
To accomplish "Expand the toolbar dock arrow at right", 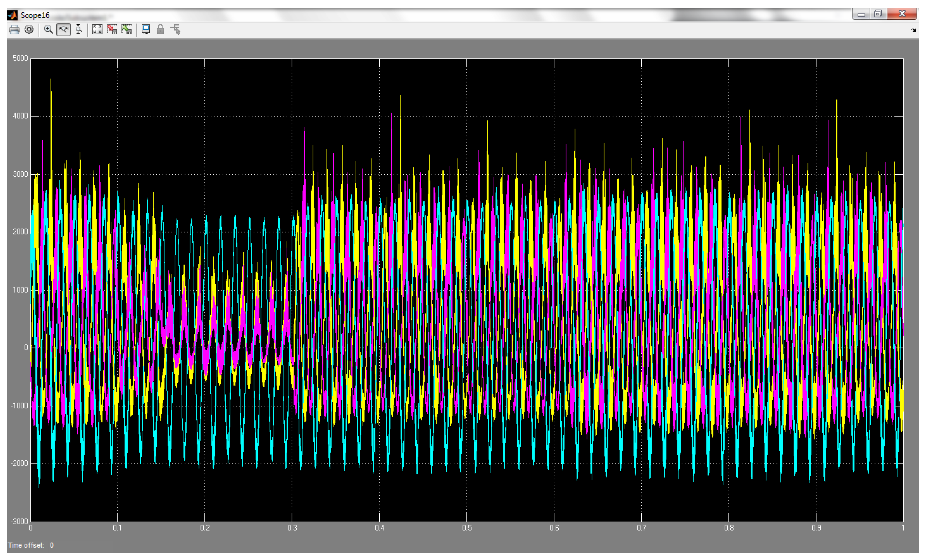I will pos(914,30).
